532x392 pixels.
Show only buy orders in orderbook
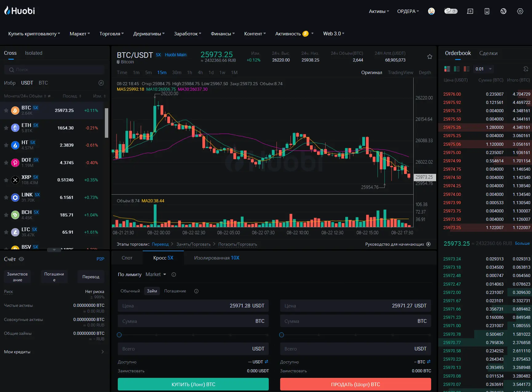pyautogui.click(x=457, y=69)
